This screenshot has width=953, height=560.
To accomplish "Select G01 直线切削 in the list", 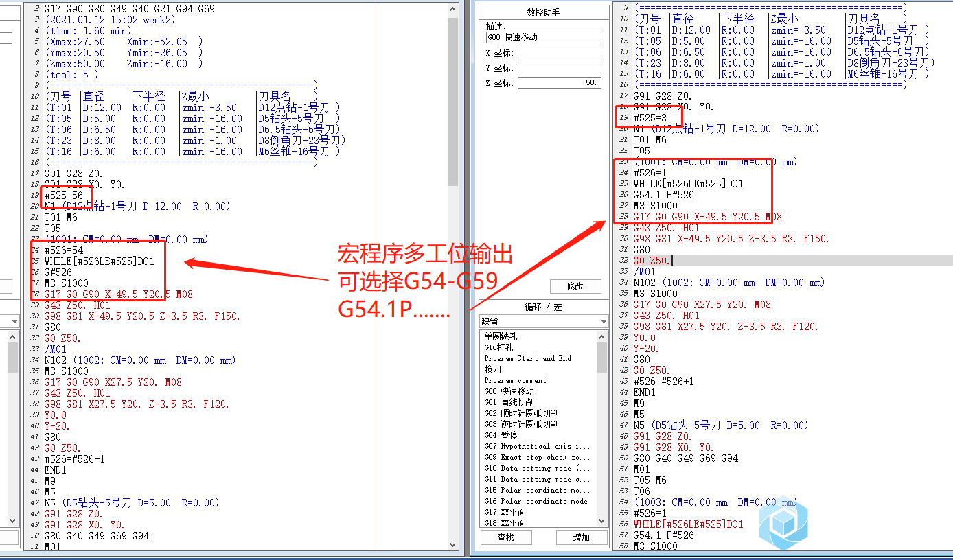I will coord(511,402).
